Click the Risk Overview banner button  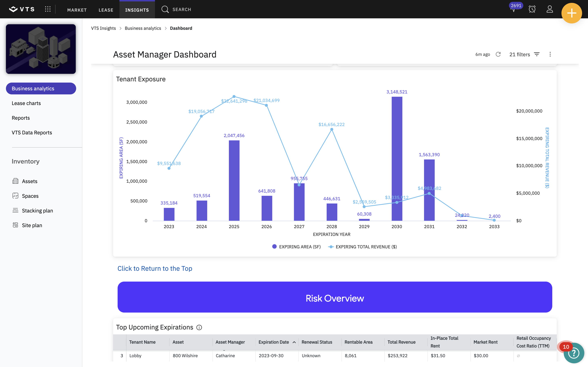click(x=335, y=297)
